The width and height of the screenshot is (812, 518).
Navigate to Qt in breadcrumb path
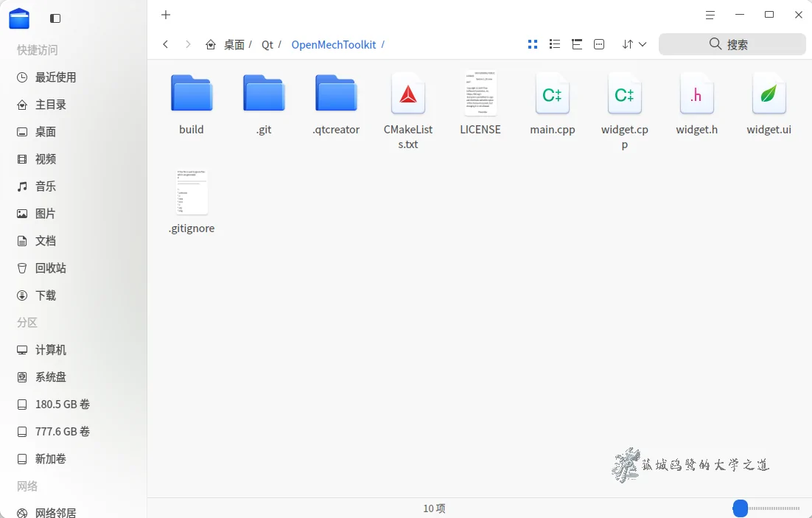(267, 45)
